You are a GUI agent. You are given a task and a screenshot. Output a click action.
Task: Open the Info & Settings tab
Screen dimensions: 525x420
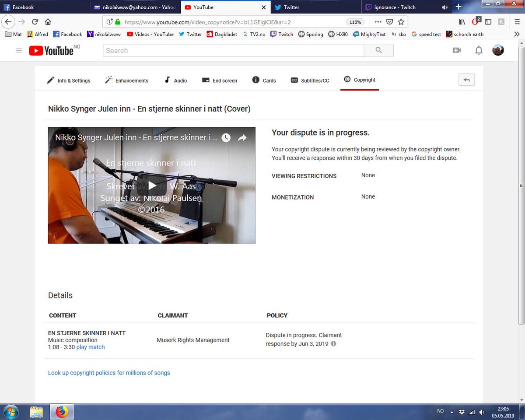pyautogui.click(x=69, y=80)
